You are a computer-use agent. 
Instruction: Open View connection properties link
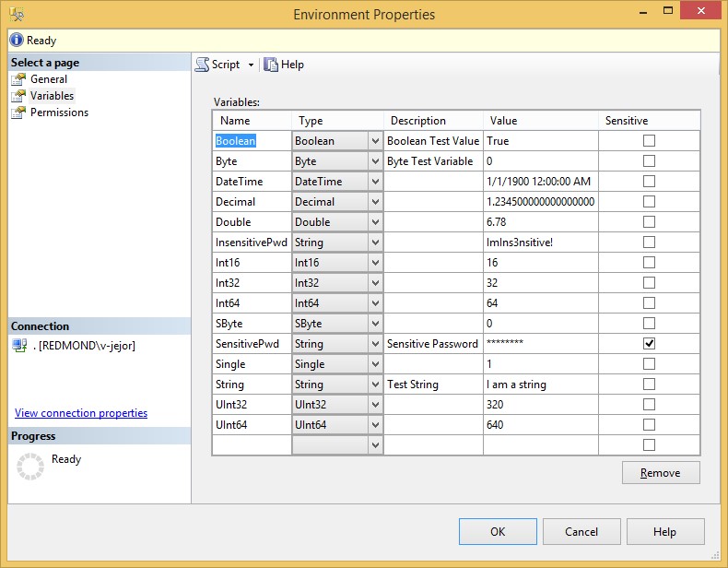pyautogui.click(x=81, y=413)
